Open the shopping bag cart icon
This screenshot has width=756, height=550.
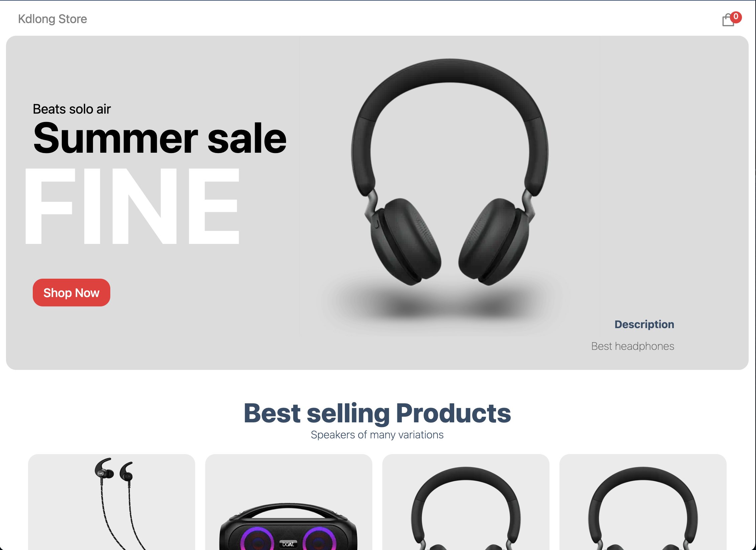point(728,20)
